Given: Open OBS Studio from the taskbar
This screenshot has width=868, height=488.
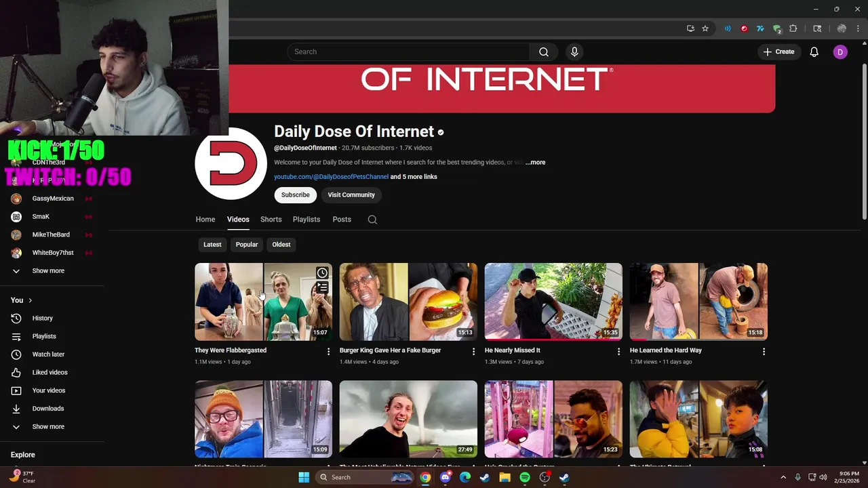Looking at the screenshot, I should click(x=545, y=477).
